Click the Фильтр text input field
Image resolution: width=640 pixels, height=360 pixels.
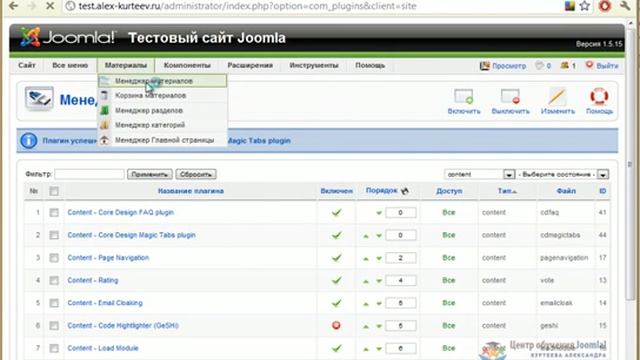89,174
